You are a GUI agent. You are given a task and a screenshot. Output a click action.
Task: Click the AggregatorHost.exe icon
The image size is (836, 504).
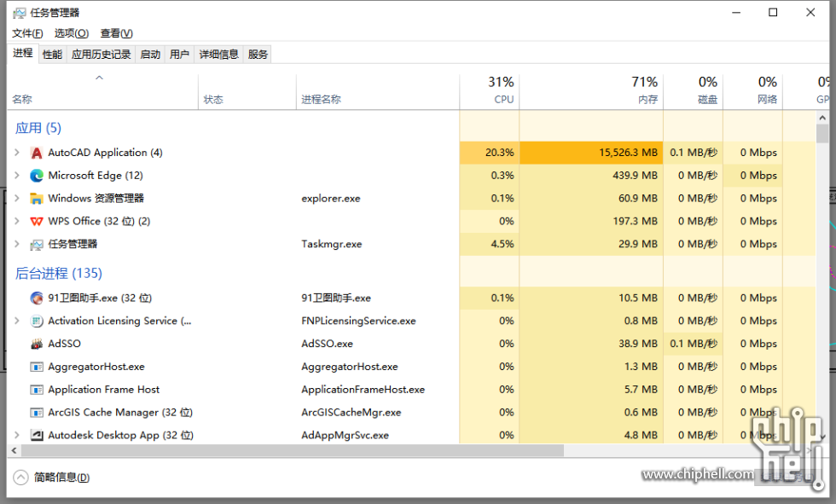[36, 367]
